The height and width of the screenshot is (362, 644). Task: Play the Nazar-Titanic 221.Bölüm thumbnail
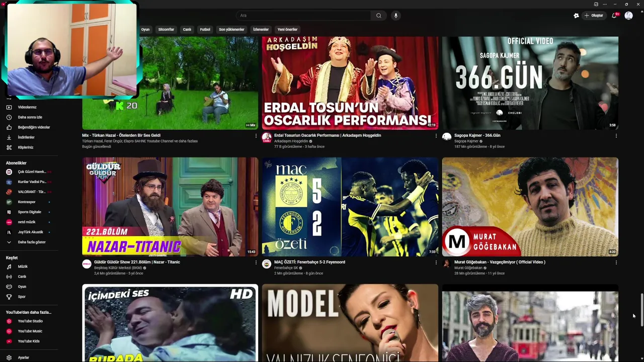170,207
